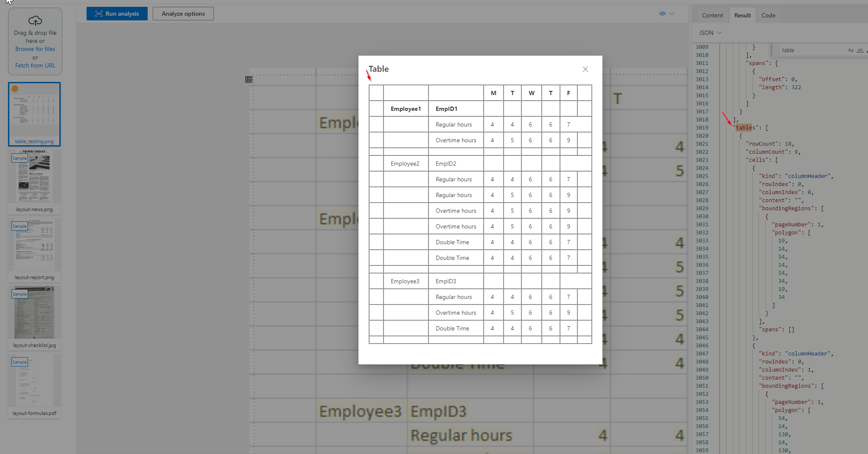Select the Run analysis scan icon
This screenshot has width=868, height=454.
[98, 13]
